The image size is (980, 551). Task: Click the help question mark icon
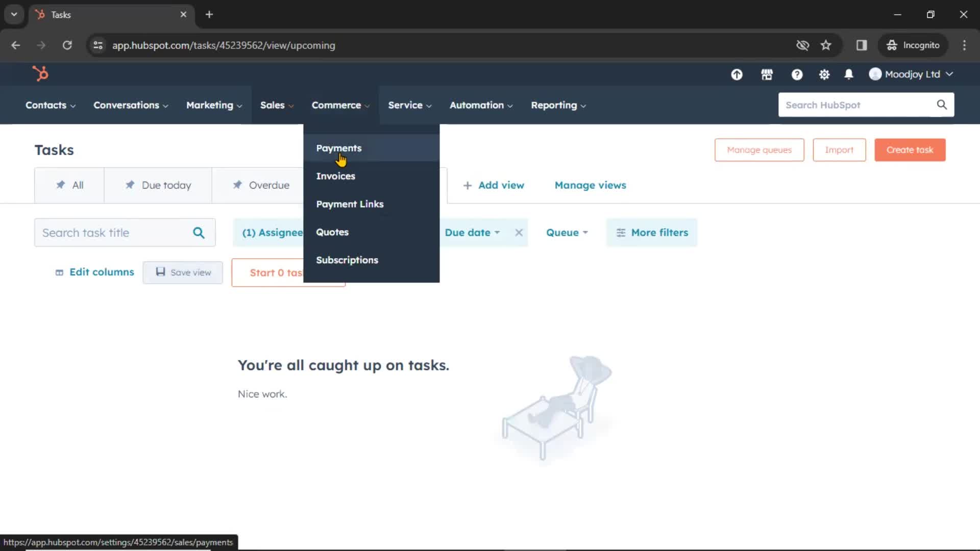tap(796, 74)
